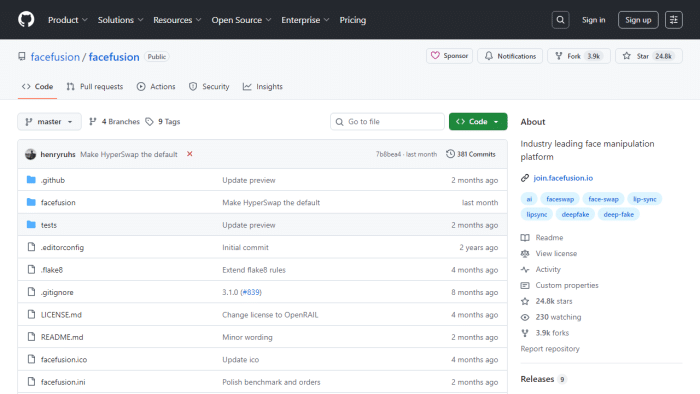Expand the master branch dropdown
This screenshot has width=700, height=394.
point(49,121)
